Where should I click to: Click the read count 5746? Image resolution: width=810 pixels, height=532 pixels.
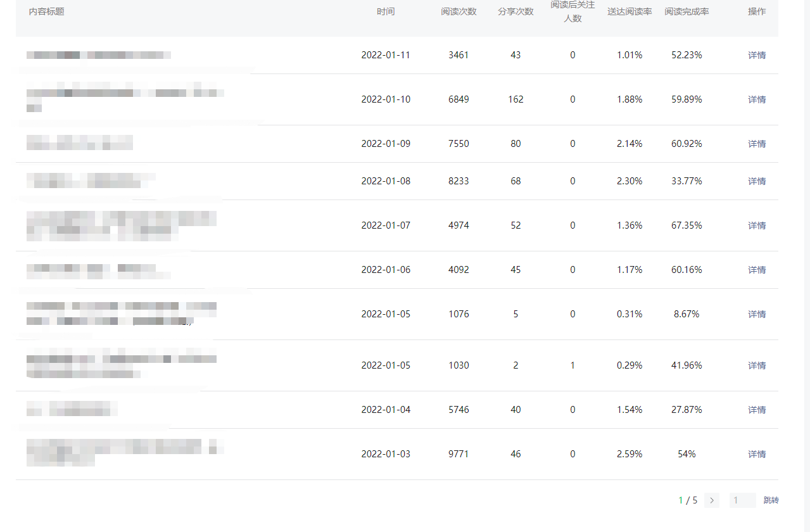pos(459,410)
